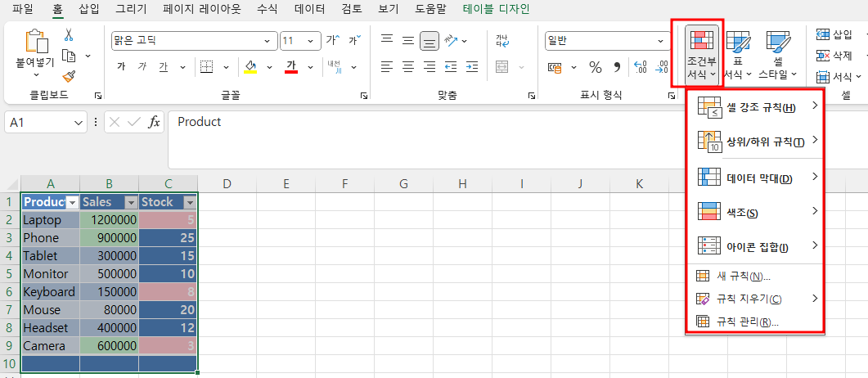Click the cell borders icon

pos(206,67)
